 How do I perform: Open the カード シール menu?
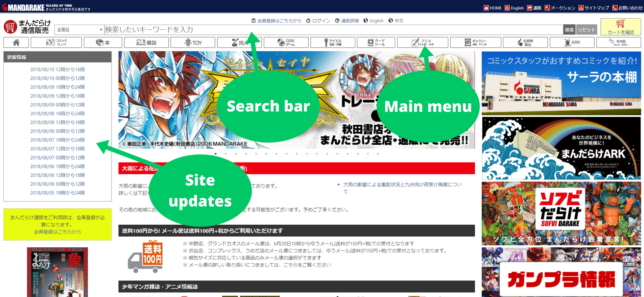376,43
